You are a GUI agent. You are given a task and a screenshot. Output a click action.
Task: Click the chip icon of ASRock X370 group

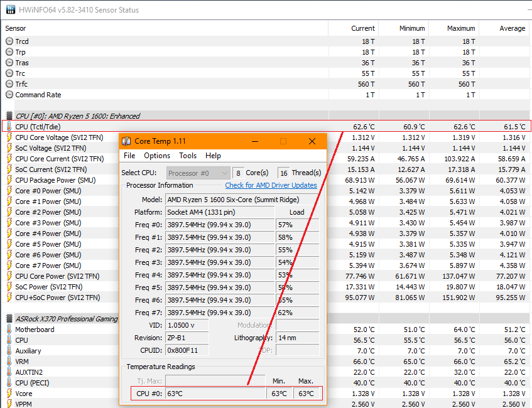click(9, 319)
